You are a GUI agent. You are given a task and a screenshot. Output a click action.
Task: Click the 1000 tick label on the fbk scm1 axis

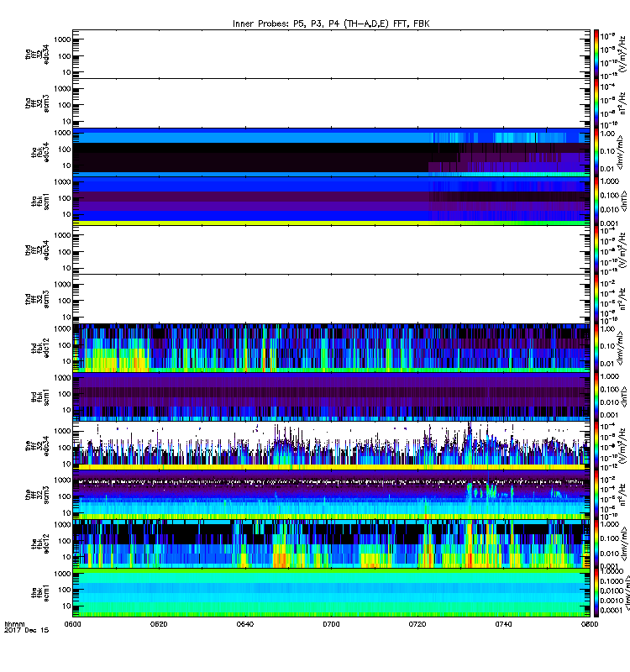point(62,574)
